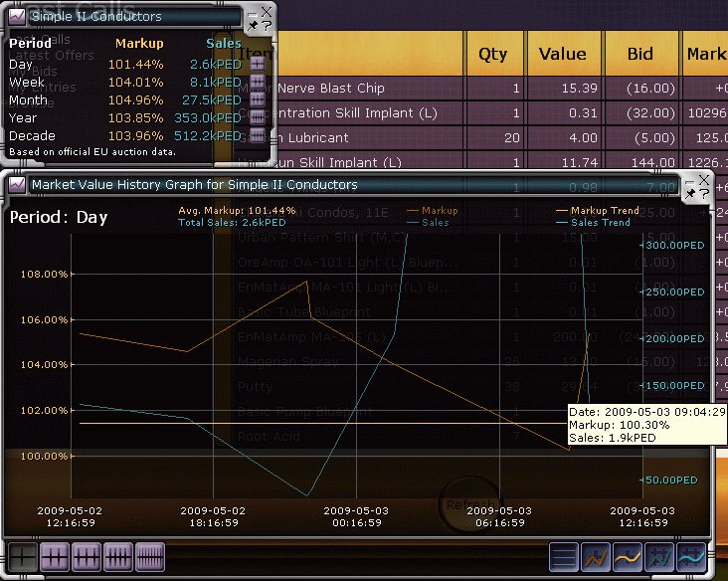Pin the Market Value History Graph window
Screen dimensions: 728x581
click(690, 194)
